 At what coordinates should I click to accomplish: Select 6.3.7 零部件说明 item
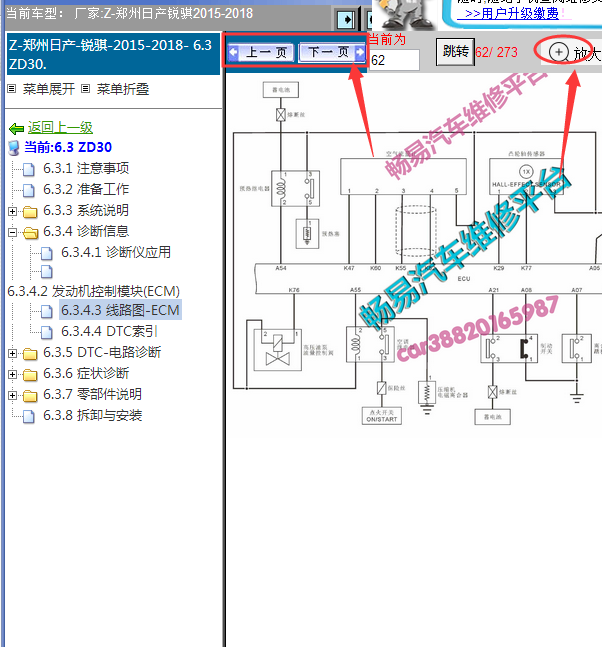(x=92, y=394)
